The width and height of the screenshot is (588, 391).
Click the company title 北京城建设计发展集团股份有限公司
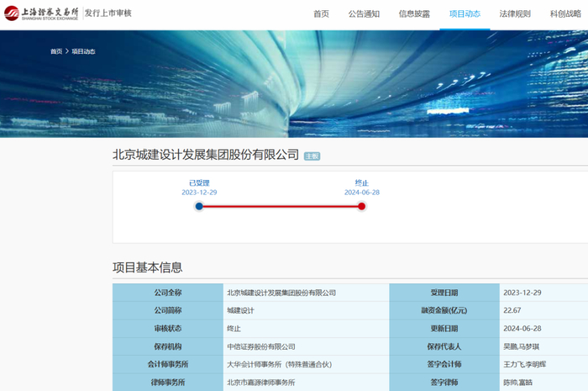click(x=206, y=156)
